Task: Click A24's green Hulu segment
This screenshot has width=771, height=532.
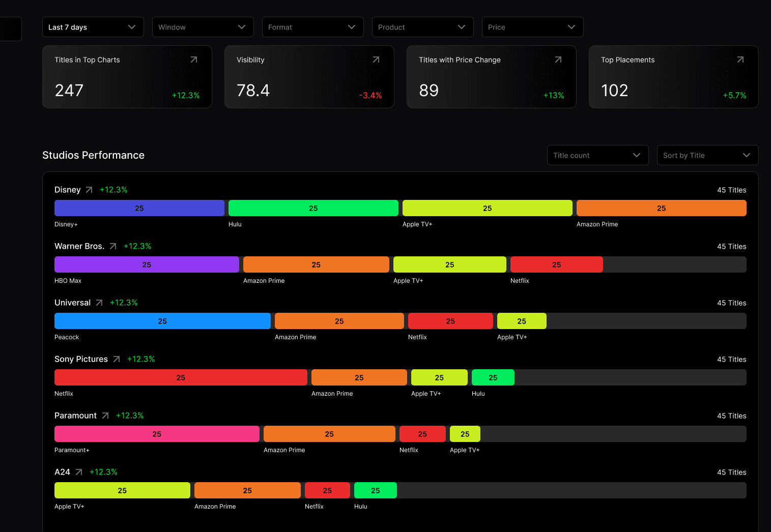Action: tap(376, 490)
